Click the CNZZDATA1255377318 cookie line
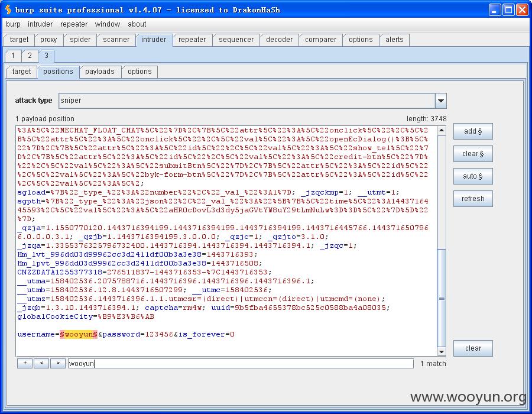Viewport: 532px width, 414px height. point(145,272)
